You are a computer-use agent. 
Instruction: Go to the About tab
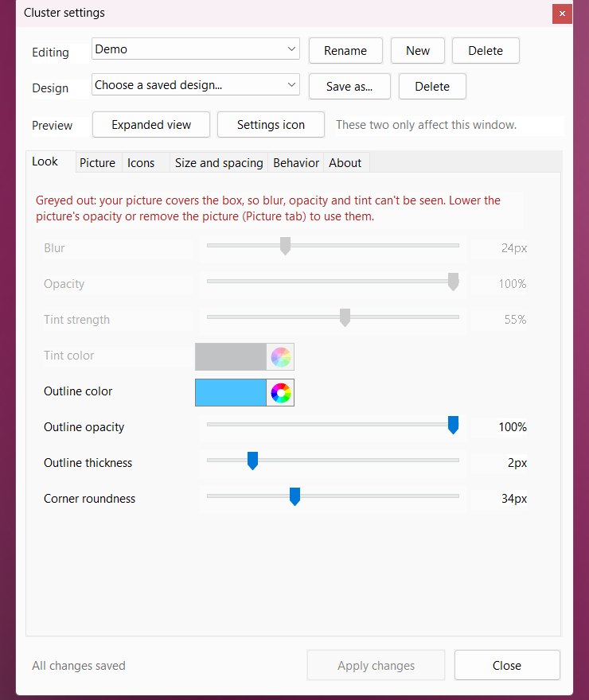pos(345,163)
